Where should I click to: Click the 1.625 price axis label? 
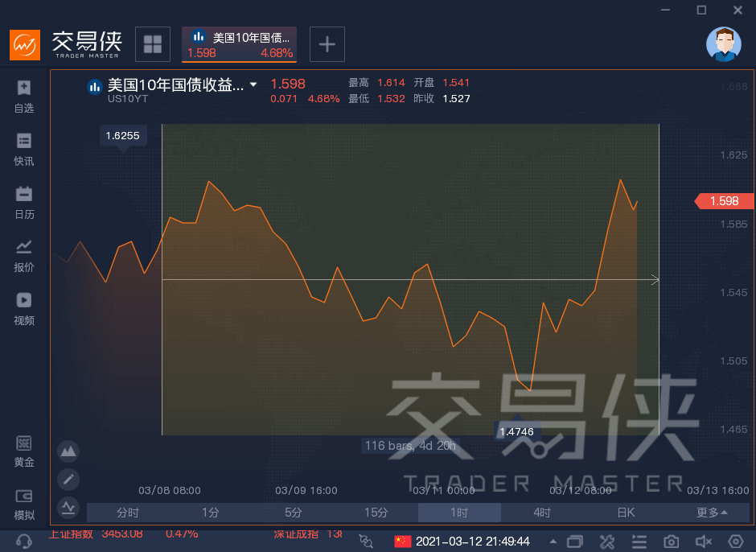click(733, 154)
